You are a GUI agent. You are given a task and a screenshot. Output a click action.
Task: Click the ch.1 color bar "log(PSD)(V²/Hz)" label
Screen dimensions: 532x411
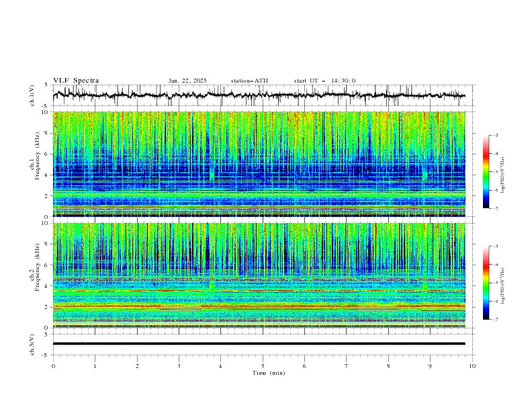click(x=503, y=175)
